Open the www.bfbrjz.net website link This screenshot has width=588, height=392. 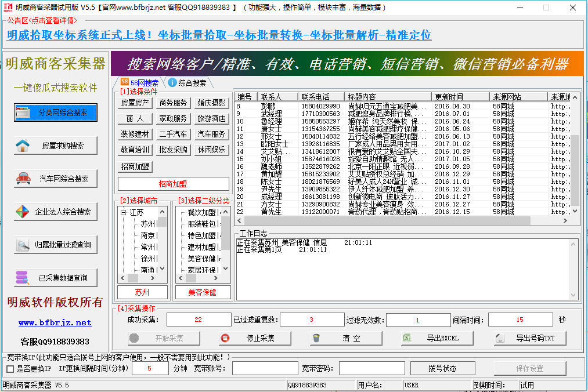(55, 322)
